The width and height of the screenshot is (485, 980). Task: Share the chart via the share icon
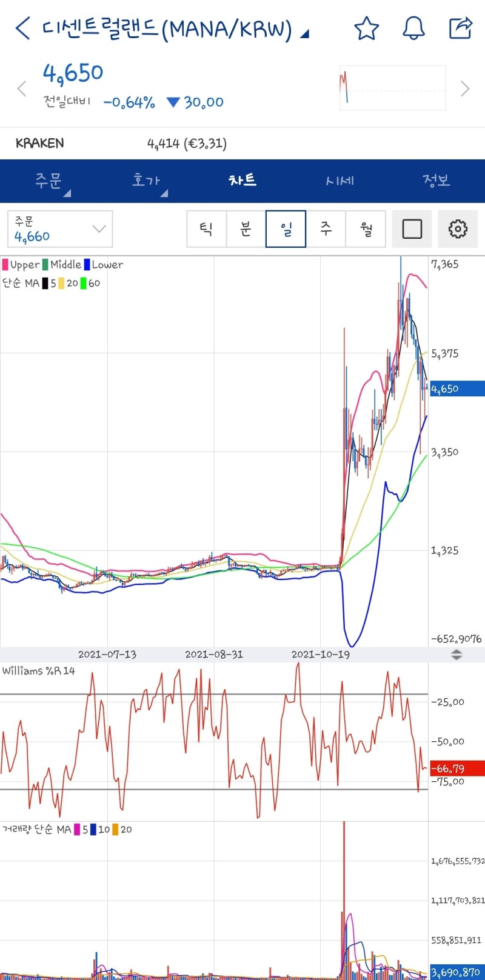[x=460, y=28]
